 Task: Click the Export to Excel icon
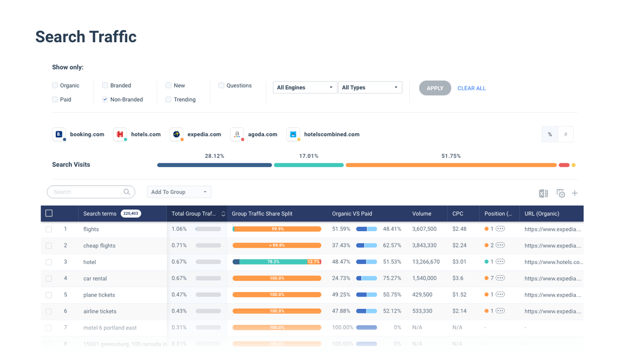pos(543,194)
